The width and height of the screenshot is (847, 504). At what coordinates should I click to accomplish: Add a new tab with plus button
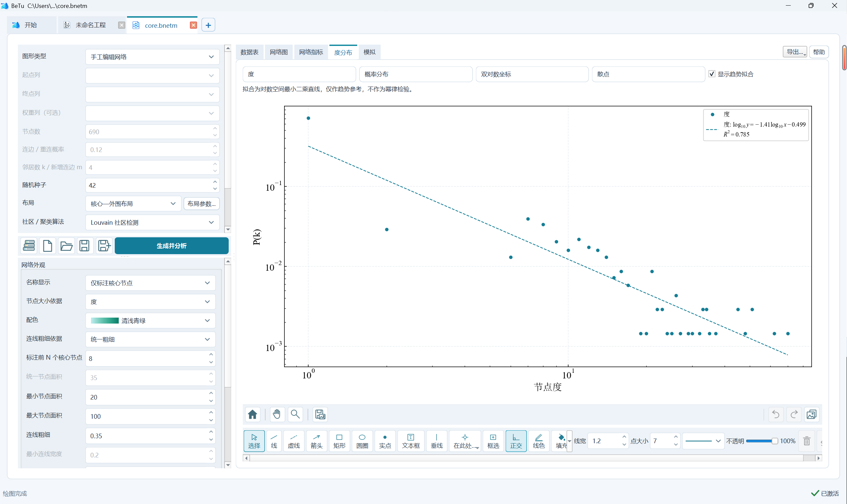[x=208, y=25]
